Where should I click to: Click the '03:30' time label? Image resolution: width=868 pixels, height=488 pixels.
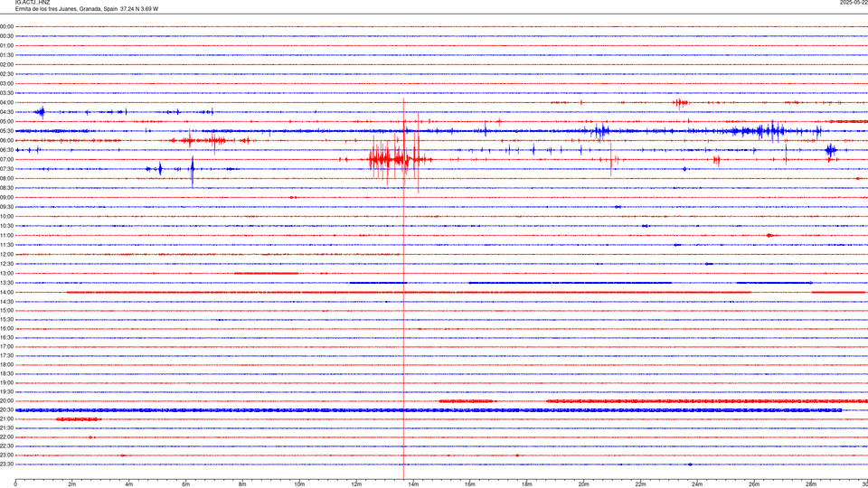pos(6,93)
